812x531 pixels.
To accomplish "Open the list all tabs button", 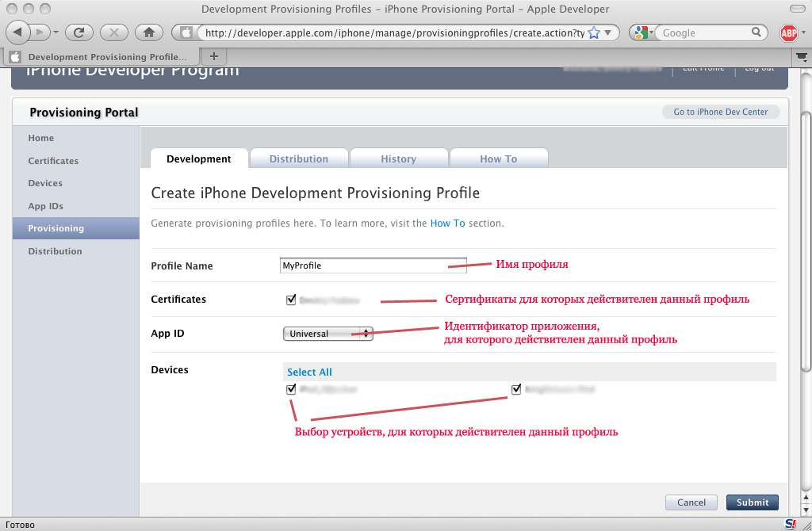I will tap(802, 57).
